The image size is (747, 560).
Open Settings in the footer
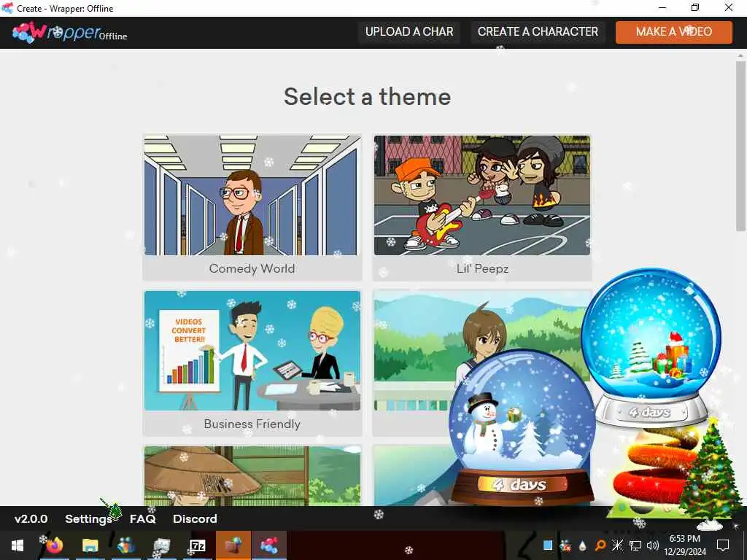pos(88,518)
